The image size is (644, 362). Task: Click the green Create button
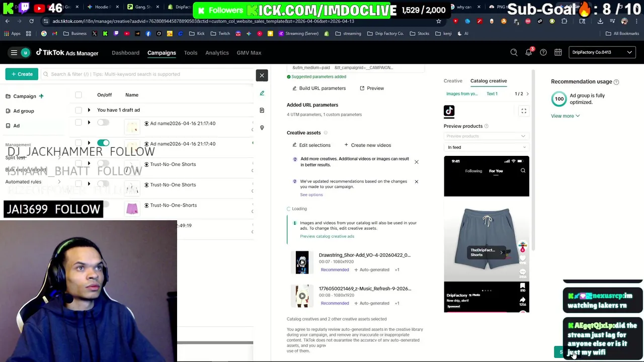(22, 74)
